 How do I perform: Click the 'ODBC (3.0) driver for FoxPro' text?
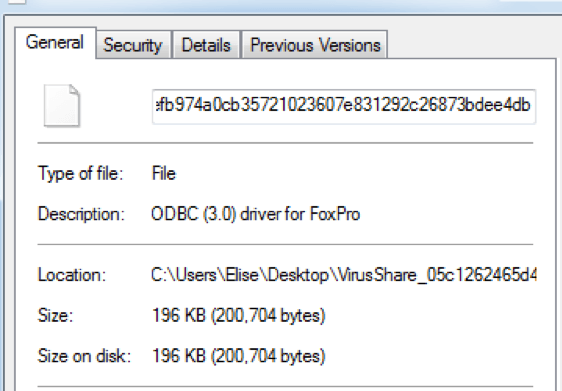point(256,214)
